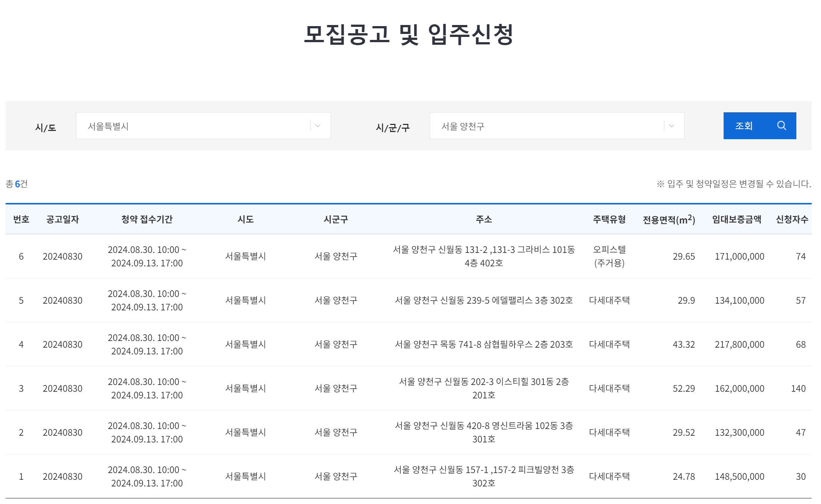The width and height of the screenshot is (821, 504).
Task: Click the 임대보증금액 column header
Action: 734,219
